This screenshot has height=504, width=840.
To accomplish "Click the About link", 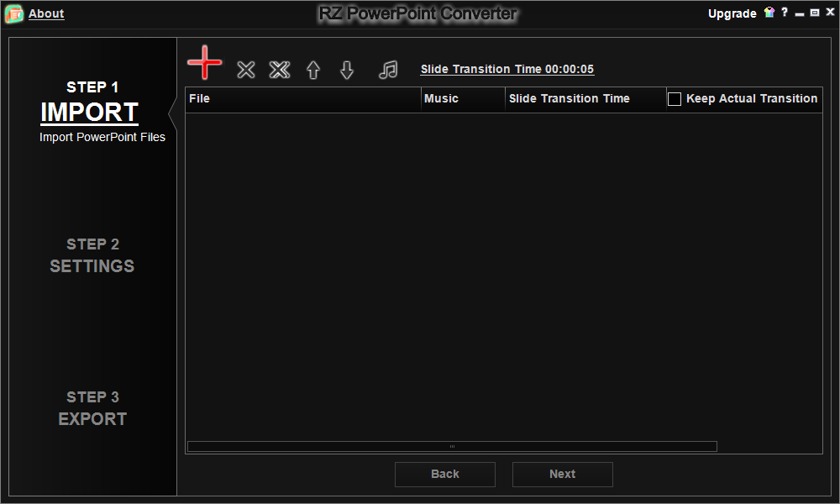I will pos(46,14).
